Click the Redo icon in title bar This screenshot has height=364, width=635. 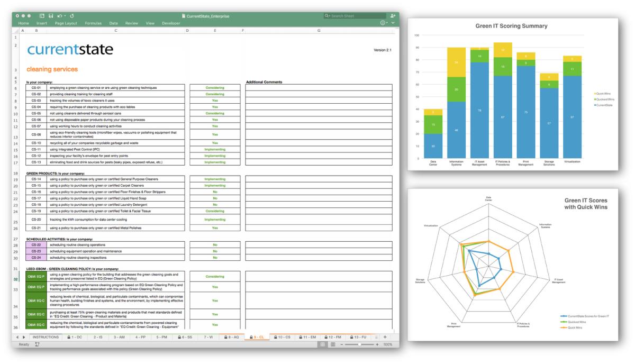point(72,16)
